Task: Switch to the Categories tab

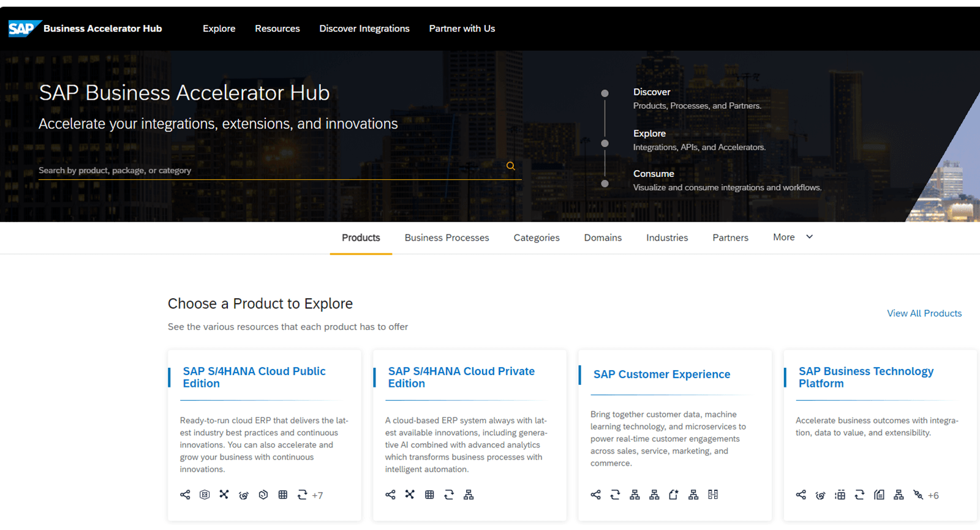Action: click(x=537, y=237)
